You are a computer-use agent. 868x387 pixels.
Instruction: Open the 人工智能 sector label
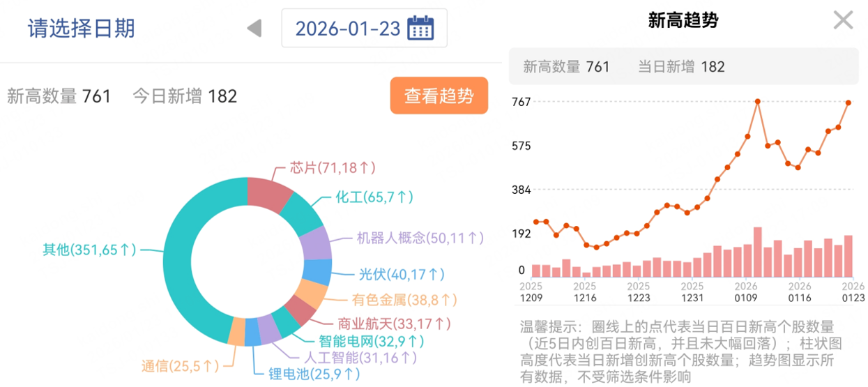pos(361,358)
